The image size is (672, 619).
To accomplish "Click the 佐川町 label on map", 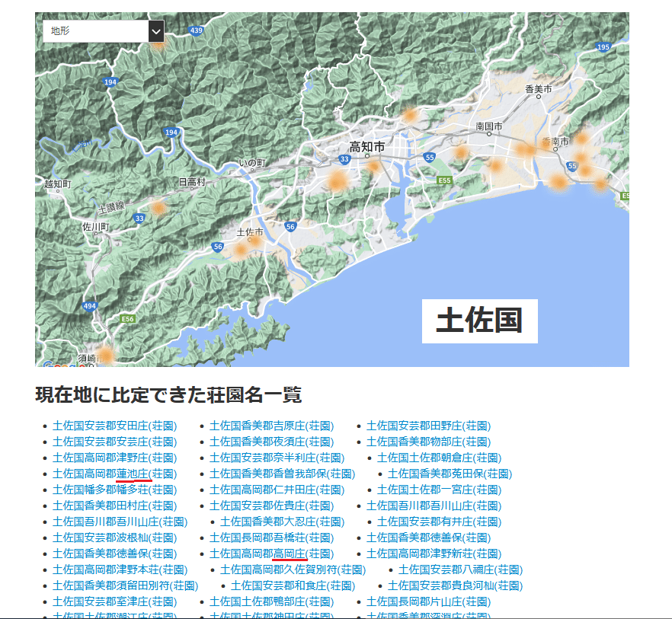I will pos(95,227).
